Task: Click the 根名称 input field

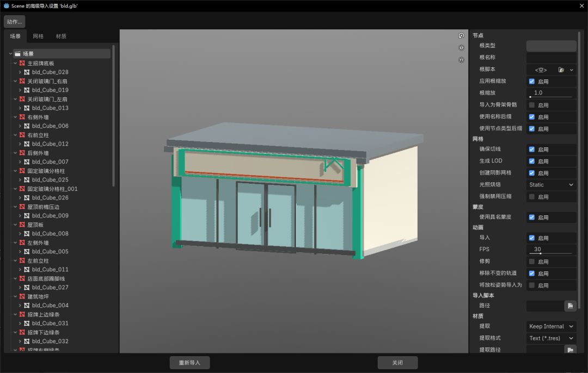Action: coord(551,57)
